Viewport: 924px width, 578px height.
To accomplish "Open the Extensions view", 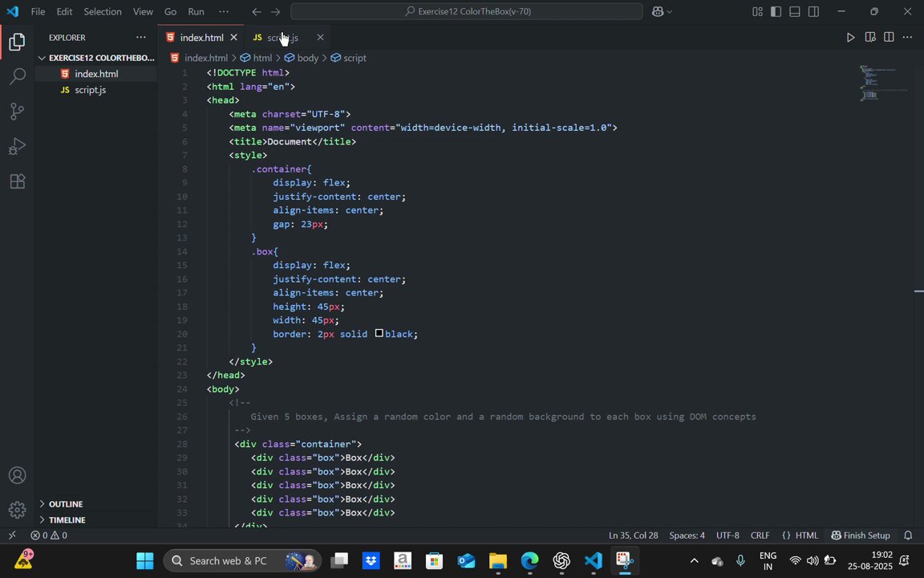I will (x=17, y=181).
